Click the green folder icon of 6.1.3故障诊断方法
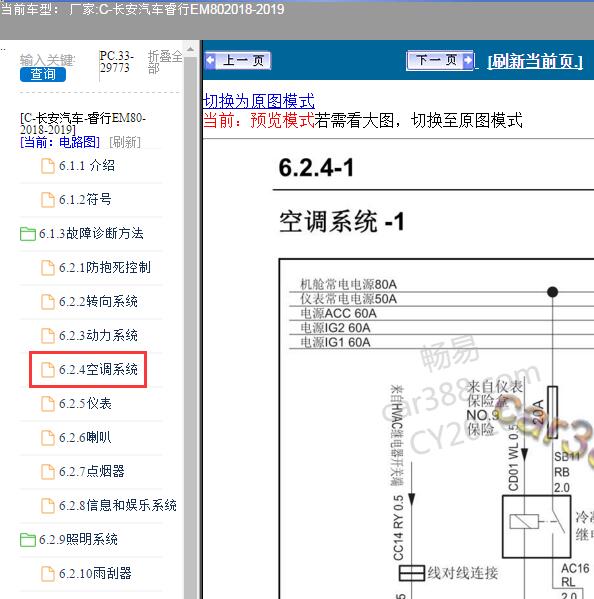The width and height of the screenshot is (594, 599). pyautogui.click(x=28, y=234)
